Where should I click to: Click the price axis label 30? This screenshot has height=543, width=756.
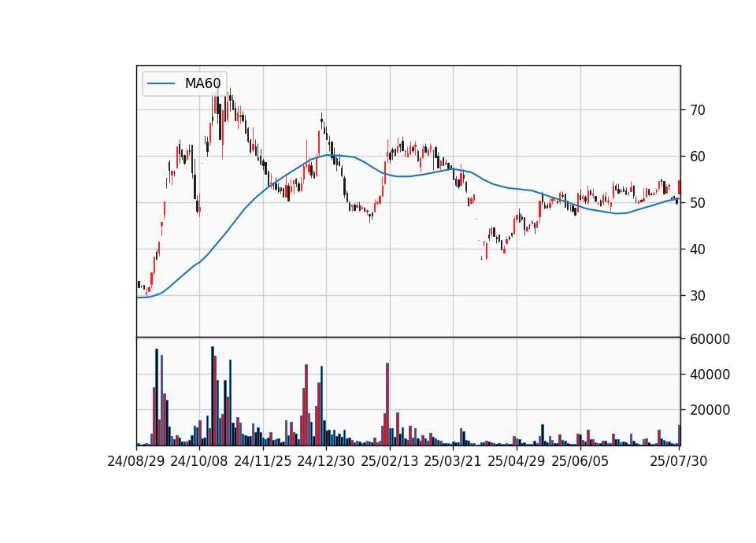(698, 296)
